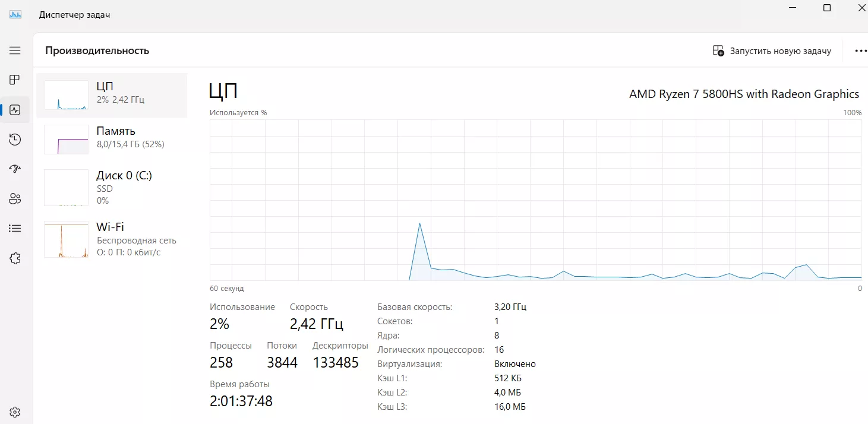Screen dimensions: 868x424
Task: Click the Wi-Fi mini graph thumbnail
Action: pyautogui.click(x=66, y=239)
